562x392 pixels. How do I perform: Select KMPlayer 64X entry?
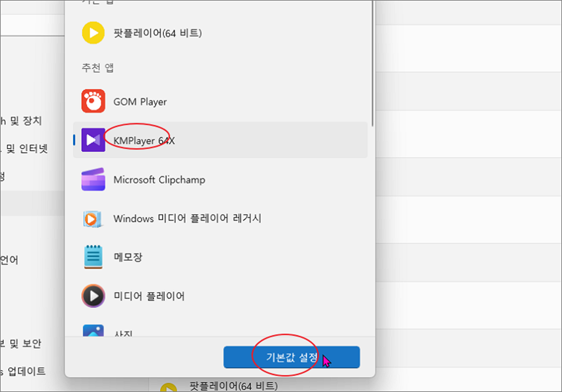220,140
